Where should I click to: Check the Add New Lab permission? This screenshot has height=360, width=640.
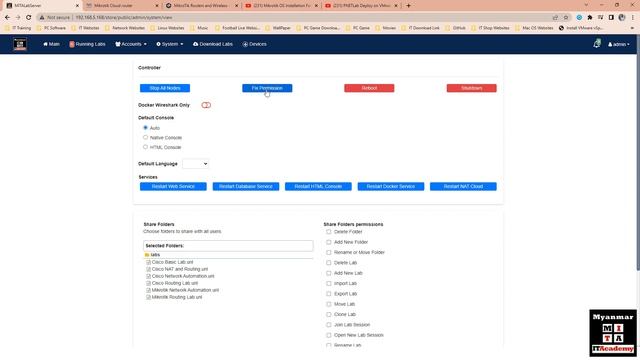point(329,273)
